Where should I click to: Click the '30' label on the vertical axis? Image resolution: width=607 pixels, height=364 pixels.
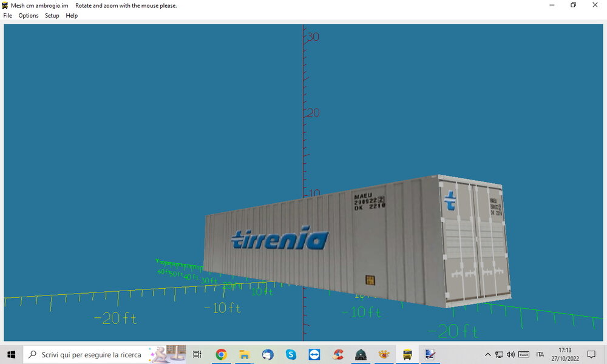coord(313,37)
